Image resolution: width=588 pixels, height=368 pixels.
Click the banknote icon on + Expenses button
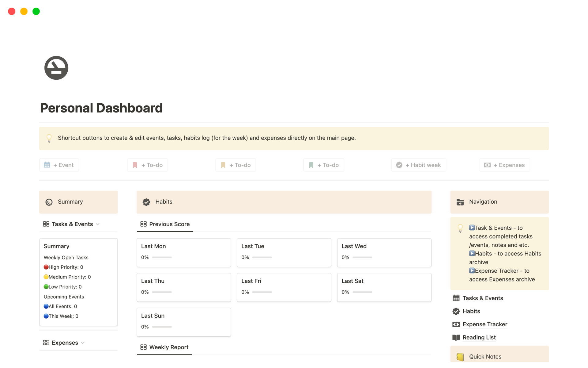pos(488,165)
